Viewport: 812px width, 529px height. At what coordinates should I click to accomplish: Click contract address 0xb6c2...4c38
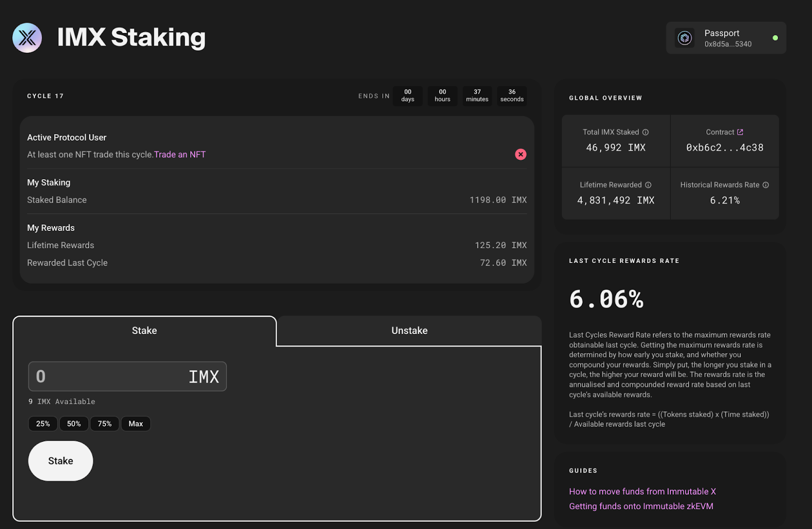tap(725, 148)
